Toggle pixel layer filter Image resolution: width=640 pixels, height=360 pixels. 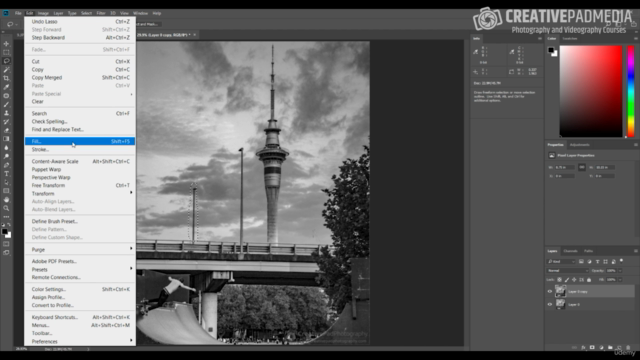click(581, 261)
